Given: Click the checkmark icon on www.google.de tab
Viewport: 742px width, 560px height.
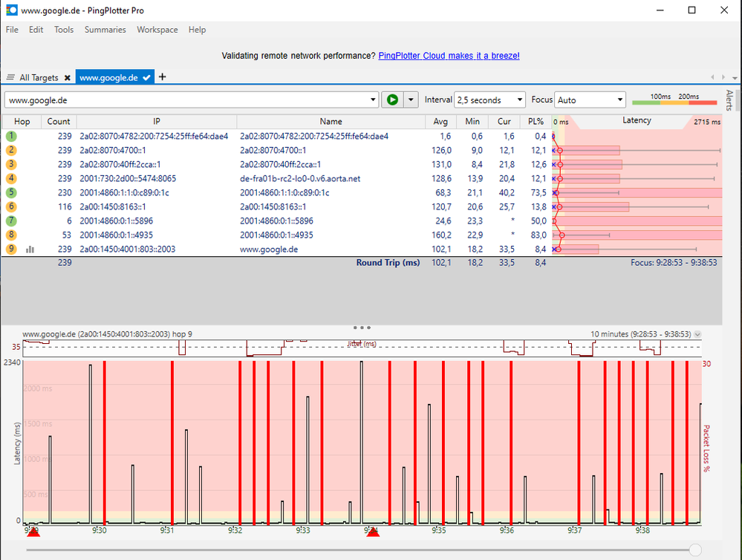Looking at the screenshot, I should 147,78.
